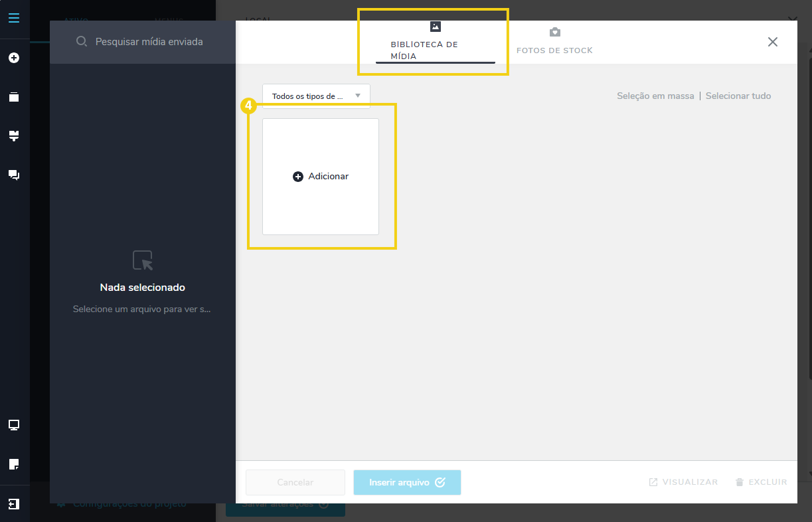Click the trash icon next to Excluir

[740, 482]
